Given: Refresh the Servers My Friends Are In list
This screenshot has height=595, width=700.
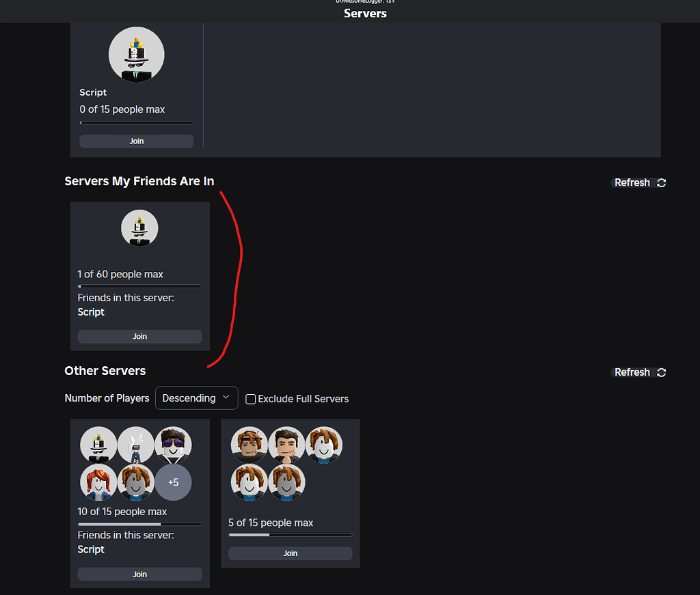Looking at the screenshot, I should point(638,182).
